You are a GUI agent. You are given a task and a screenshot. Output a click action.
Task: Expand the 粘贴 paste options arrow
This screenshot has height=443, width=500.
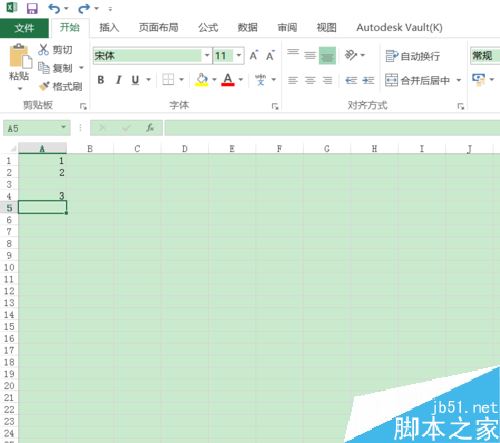point(20,88)
